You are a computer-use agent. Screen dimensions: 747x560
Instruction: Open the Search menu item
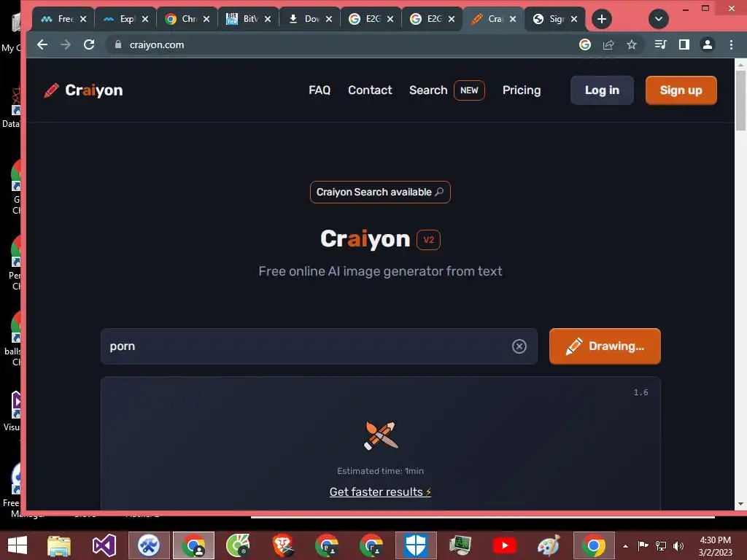coord(428,90)
